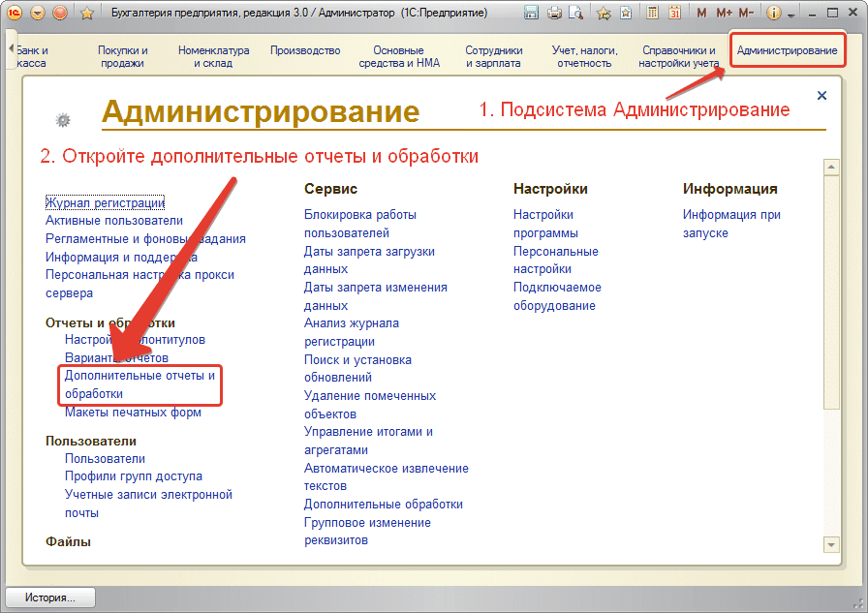Expand the main menu round arrow dropdown

tap(37, 13)
